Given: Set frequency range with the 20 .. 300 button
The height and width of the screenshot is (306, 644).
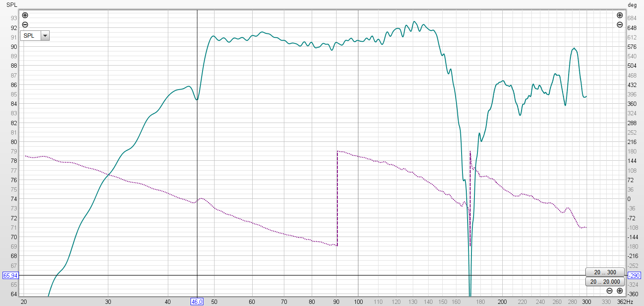Looking at the screenshot, I should coord(605,272).
